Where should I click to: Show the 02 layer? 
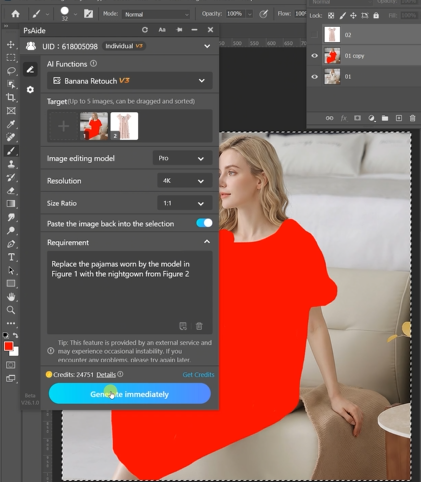pos(314,35)
